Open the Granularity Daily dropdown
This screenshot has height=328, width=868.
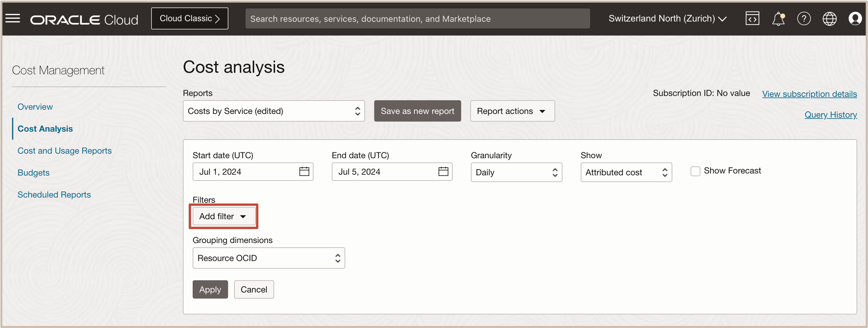point(516,172)
